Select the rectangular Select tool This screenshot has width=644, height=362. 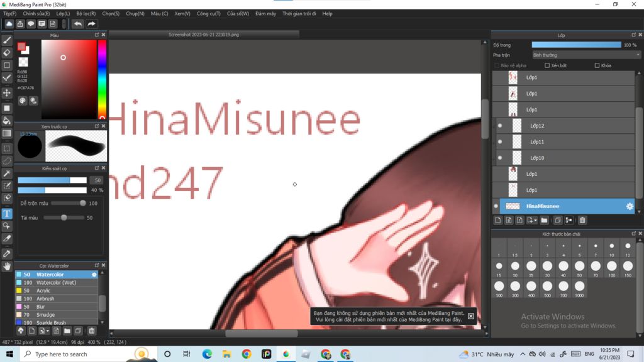coord(7,148)
